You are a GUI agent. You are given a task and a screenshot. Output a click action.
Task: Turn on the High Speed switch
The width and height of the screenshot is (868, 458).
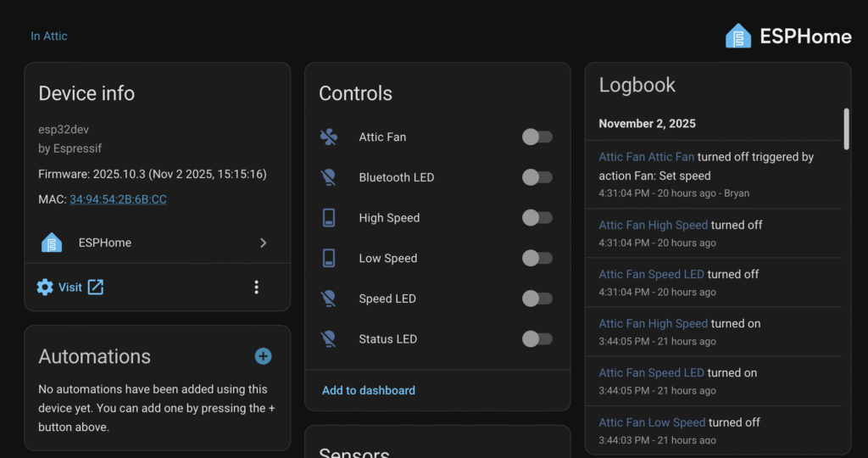(537, 218)
